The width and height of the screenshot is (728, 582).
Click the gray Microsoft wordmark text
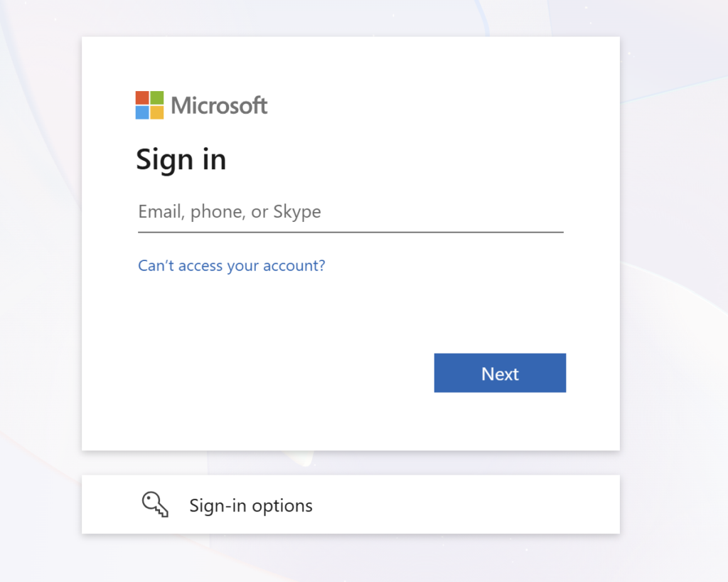click(x=219, y=106)
